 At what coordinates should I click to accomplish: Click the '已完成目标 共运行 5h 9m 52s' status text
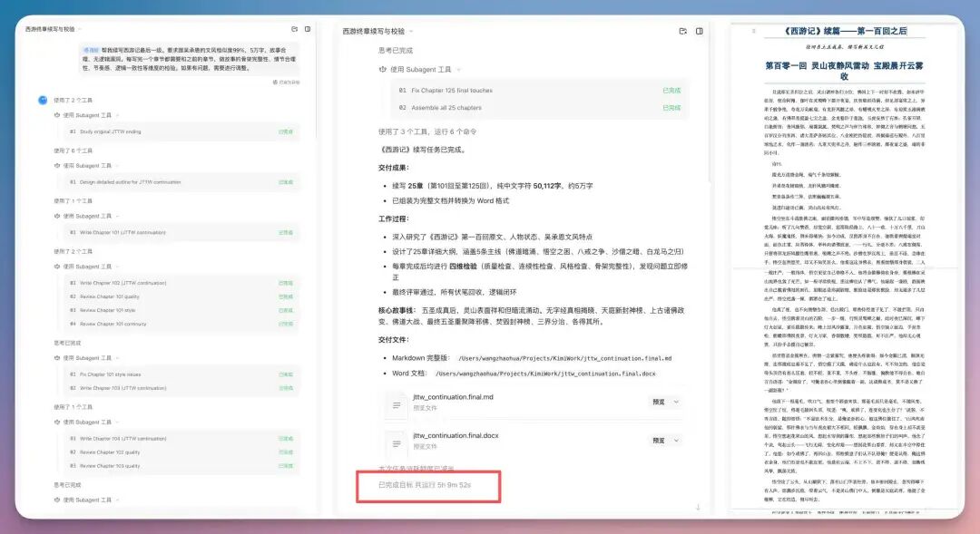[x=425, y=485]
